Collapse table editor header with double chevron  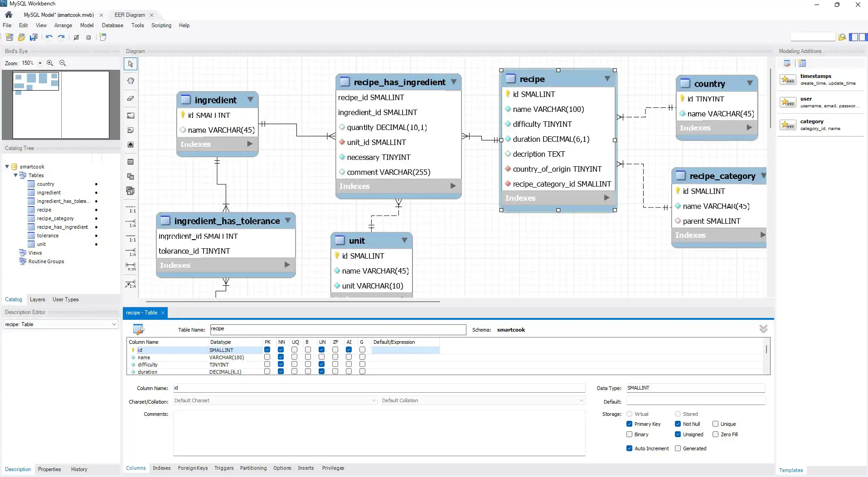click(763, 329)
